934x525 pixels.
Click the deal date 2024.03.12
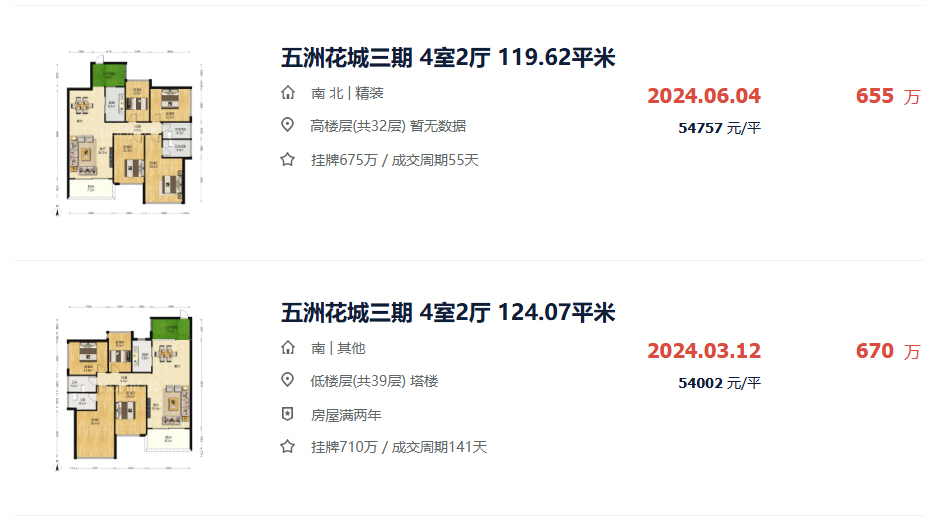click(x=704, y=351)
